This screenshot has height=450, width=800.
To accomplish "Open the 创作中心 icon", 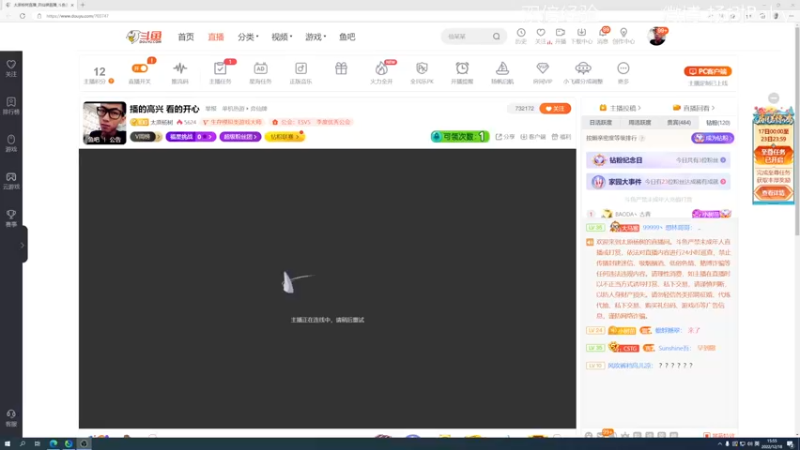I will (623, 36).
